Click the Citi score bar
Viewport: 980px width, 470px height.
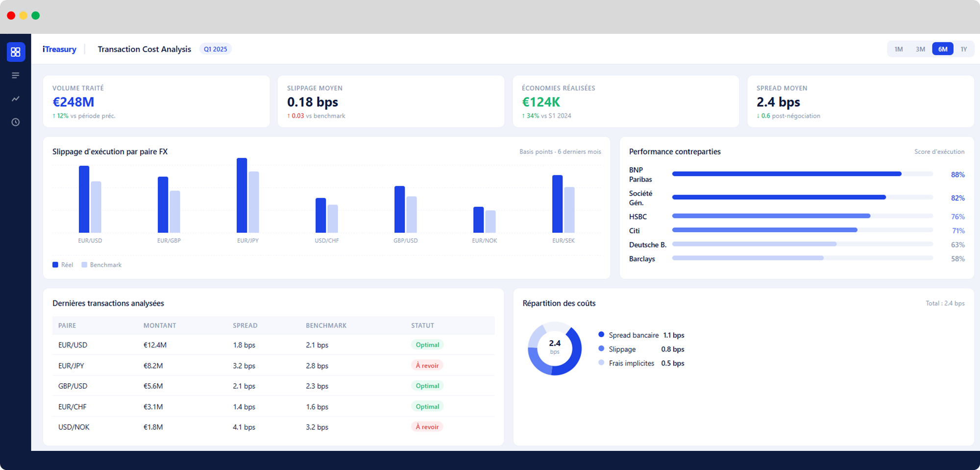[803, 230]
